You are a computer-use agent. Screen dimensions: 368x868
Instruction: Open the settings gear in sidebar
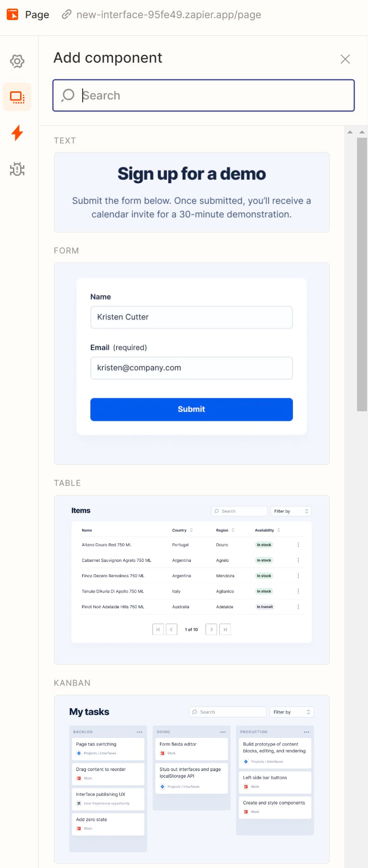coord(17,61)
